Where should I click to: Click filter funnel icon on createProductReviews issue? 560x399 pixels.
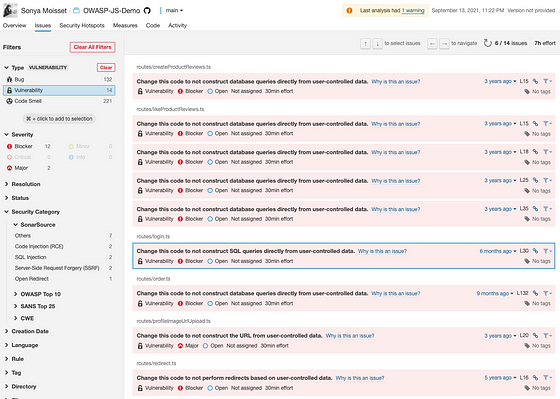[547, 81]
